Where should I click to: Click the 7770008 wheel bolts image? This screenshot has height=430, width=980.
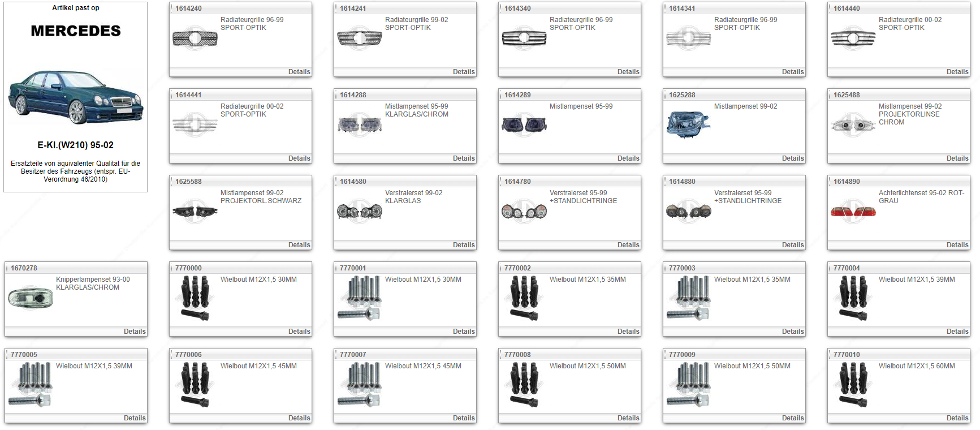(x=525, y=385)
